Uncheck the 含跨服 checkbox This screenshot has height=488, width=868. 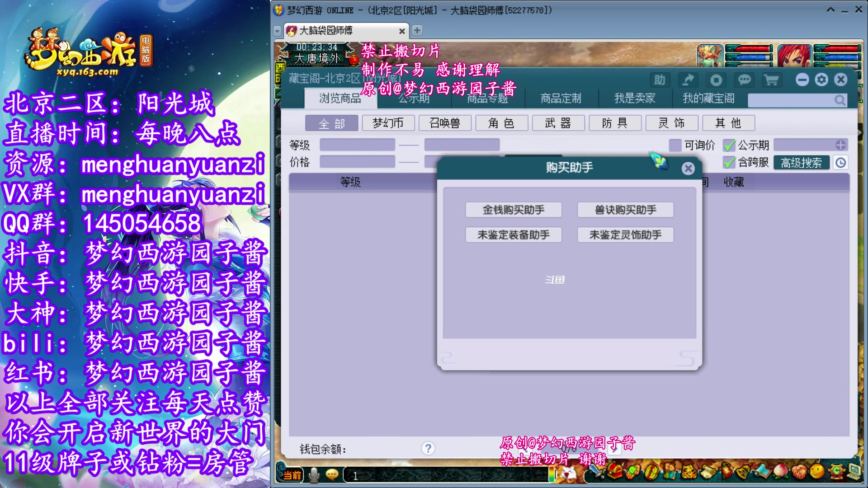[729, 162]
